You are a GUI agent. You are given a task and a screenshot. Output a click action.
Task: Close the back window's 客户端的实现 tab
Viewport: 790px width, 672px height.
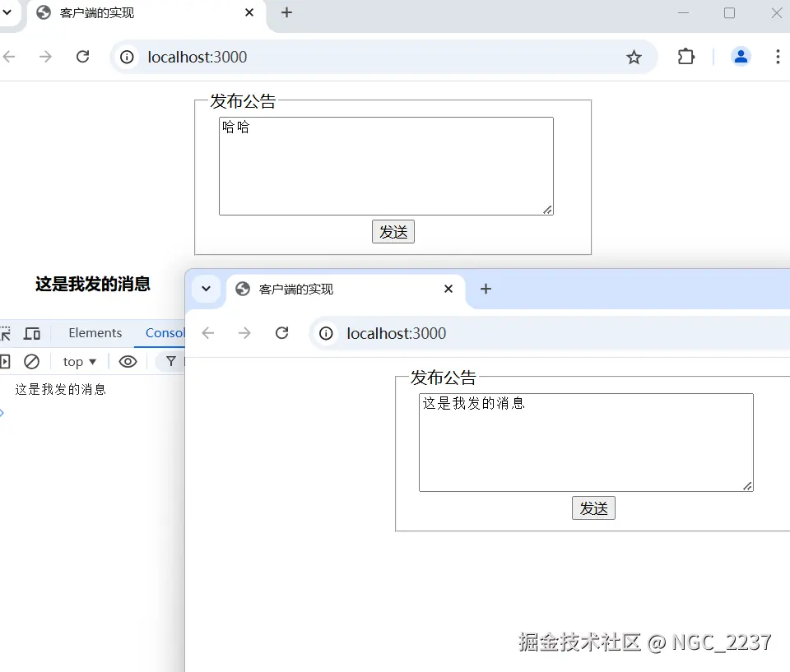point(249,12)
